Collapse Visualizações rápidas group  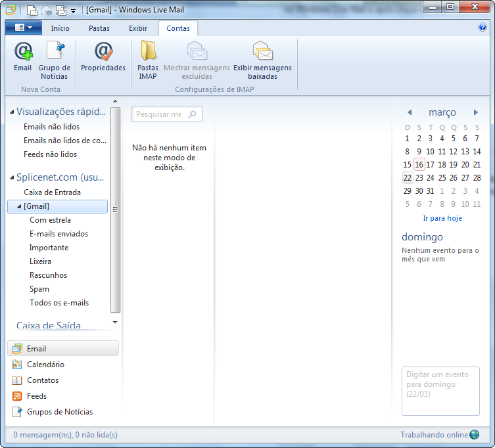click(12, 112)
